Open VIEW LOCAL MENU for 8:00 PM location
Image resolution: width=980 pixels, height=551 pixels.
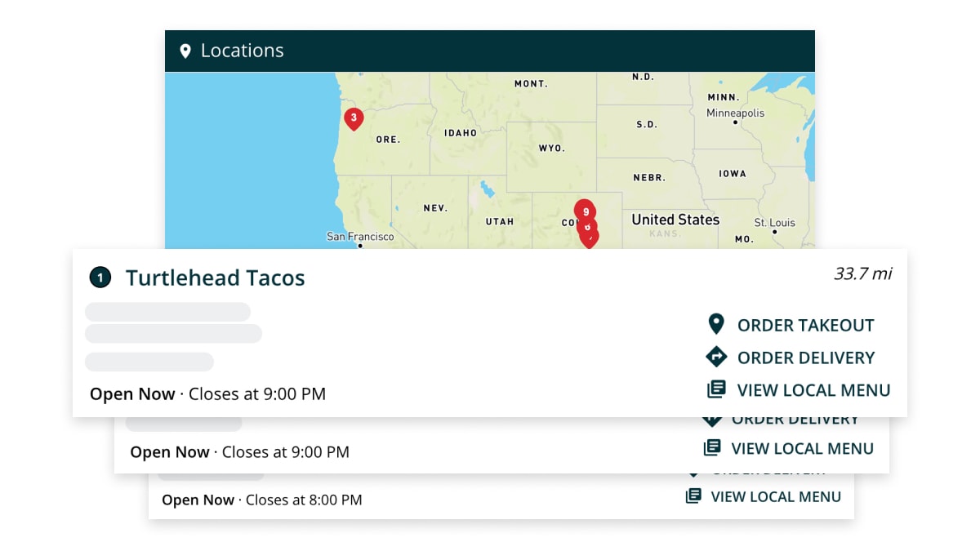click(x=775, y=496)
